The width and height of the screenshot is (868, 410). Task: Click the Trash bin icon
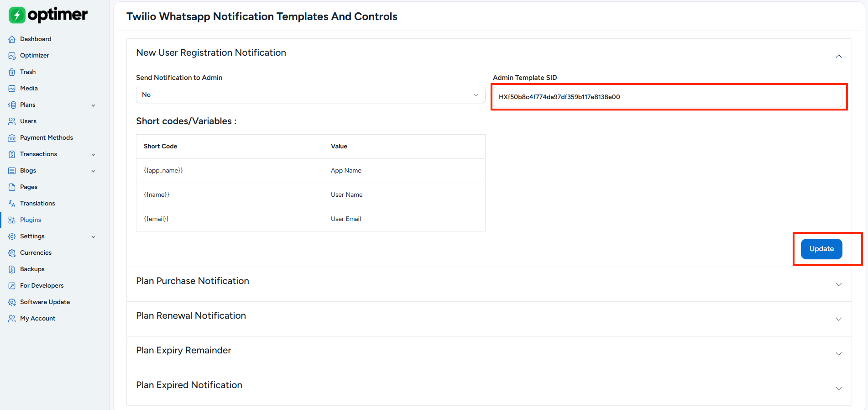click(x=12, y=72)
